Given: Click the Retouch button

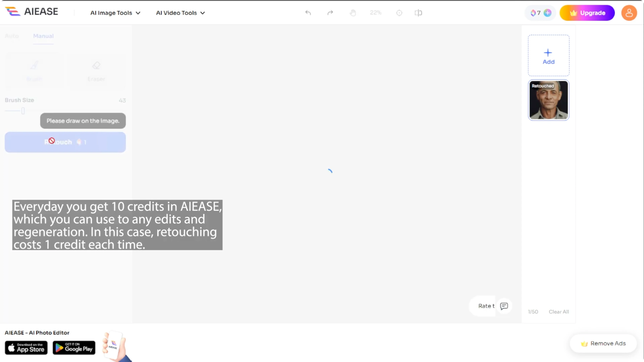Looking at the screenshot, I should [65, 142].
